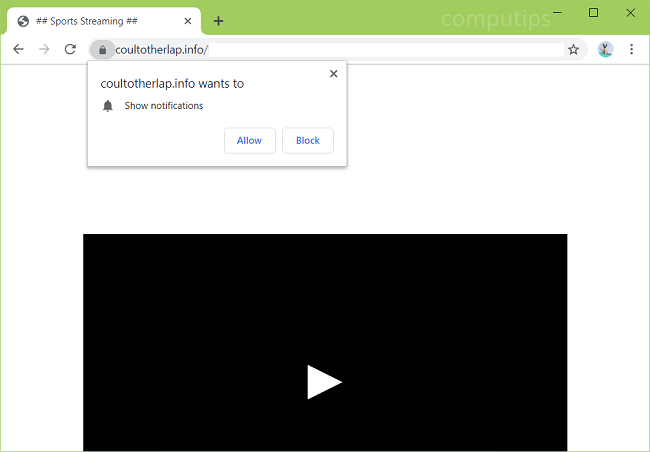Viewport: 650px width, 452px height.
Task: Close the Sports Streaming tab
Action: (x=187, y=21)
